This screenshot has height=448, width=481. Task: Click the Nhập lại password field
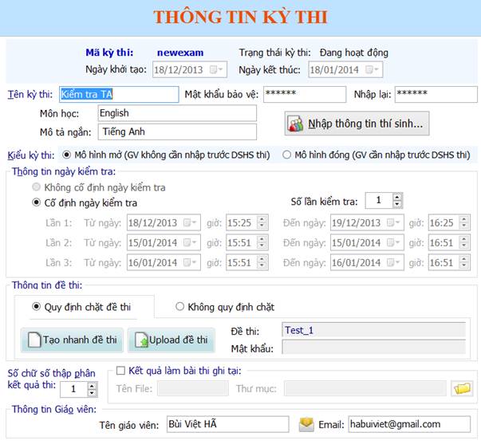click(436, 94)
